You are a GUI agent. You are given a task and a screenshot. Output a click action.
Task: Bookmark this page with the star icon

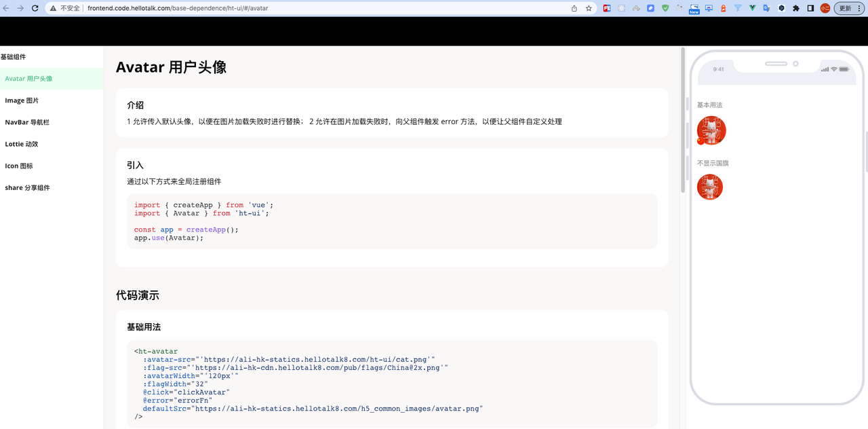589,8
